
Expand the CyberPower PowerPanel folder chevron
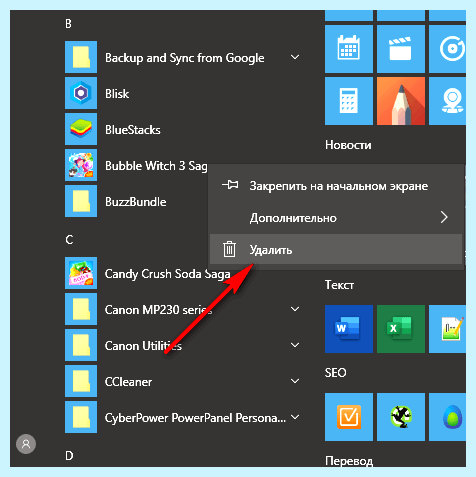coord(295,417)
